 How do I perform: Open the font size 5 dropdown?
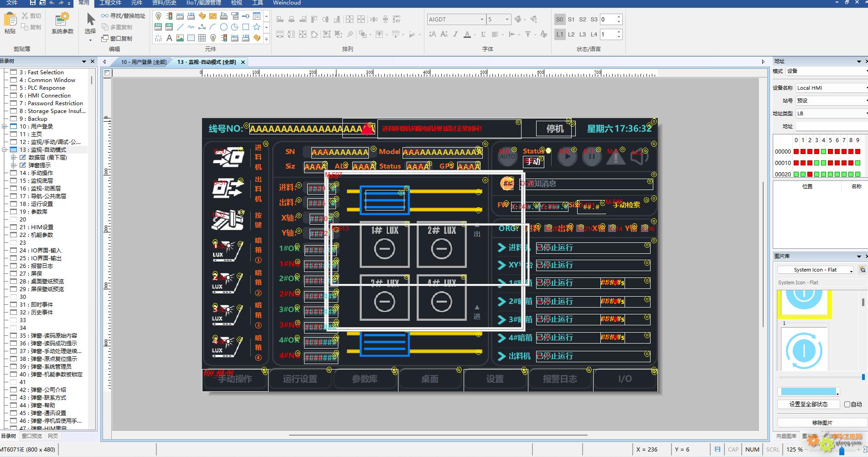507,20
